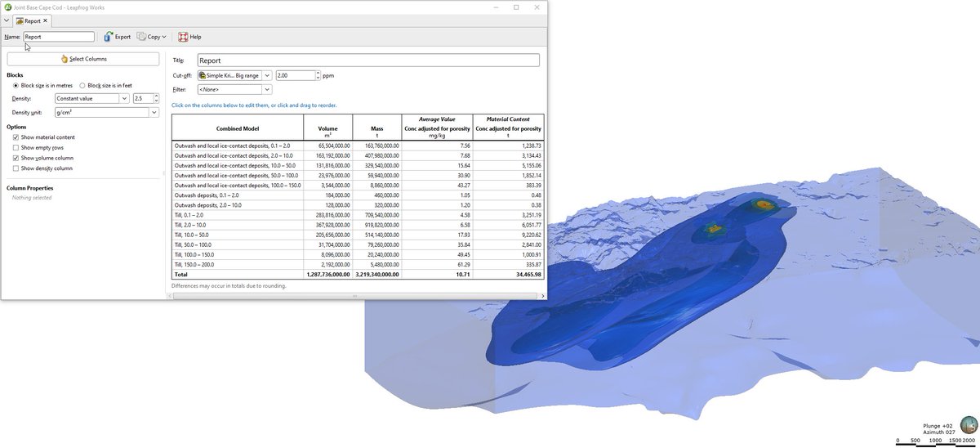This screenshot has height=448, width=980.
Task: Click the report Title field
Action: [x=368, y=60]
